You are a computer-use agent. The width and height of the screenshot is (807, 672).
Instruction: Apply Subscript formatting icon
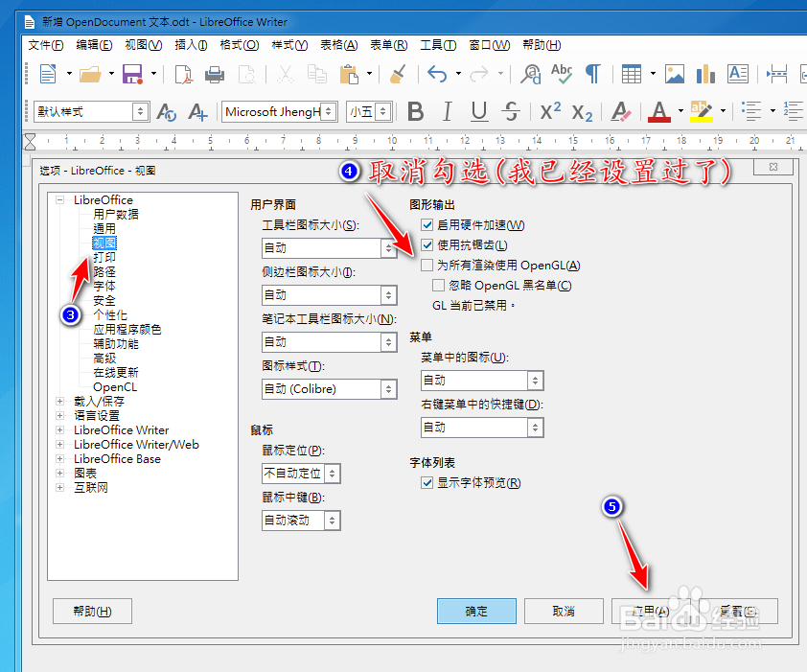point(582,112)
